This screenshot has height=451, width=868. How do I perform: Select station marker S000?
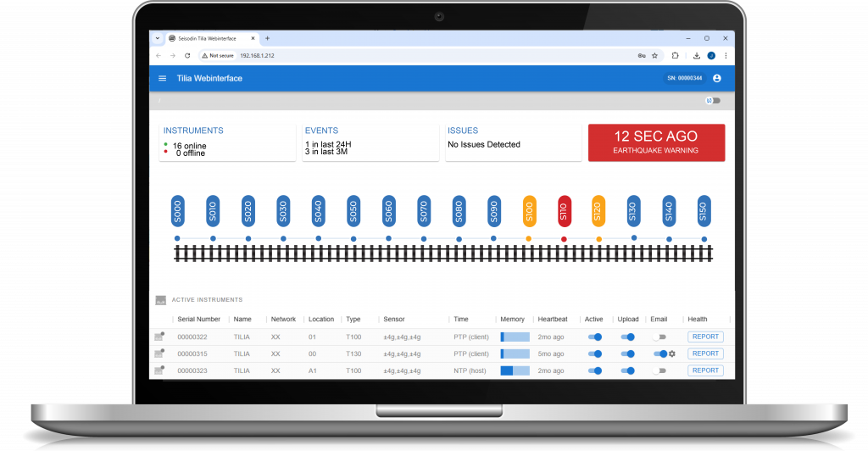click(178, 211)
